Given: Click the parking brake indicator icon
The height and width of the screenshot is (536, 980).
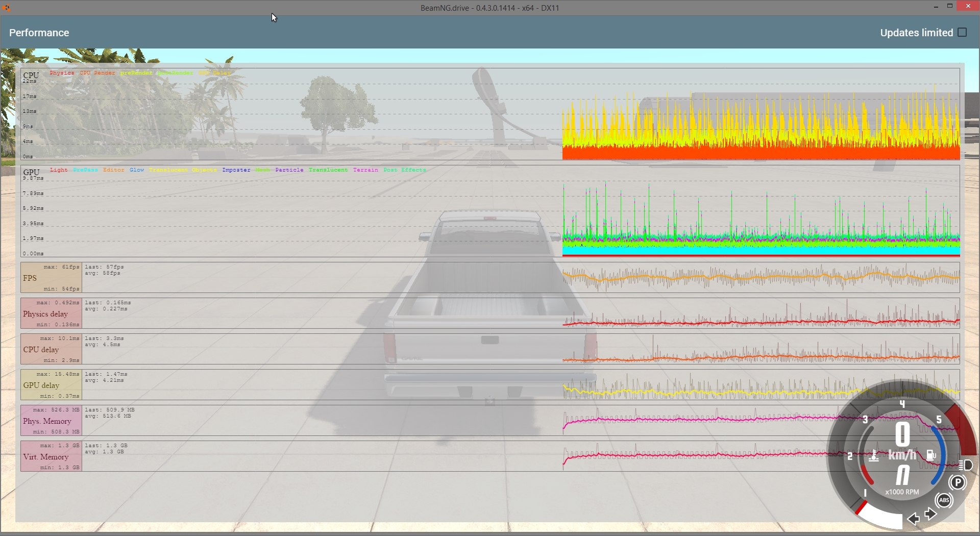Looking at the screenshot, I should 958,482.
